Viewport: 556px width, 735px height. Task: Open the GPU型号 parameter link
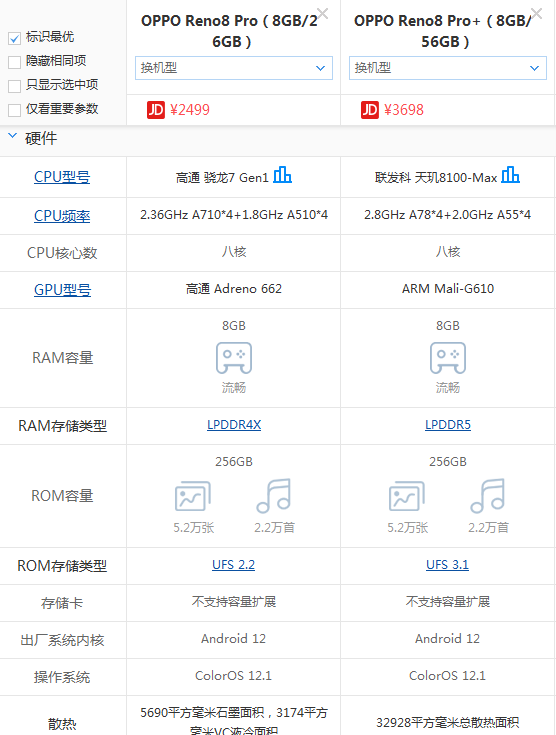(x=62, y=290)
